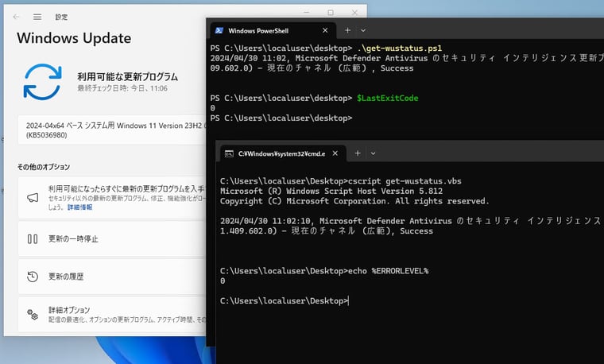Open 更新の一時停止 option
Screen dimensions: 604x364
click(113, 238)
